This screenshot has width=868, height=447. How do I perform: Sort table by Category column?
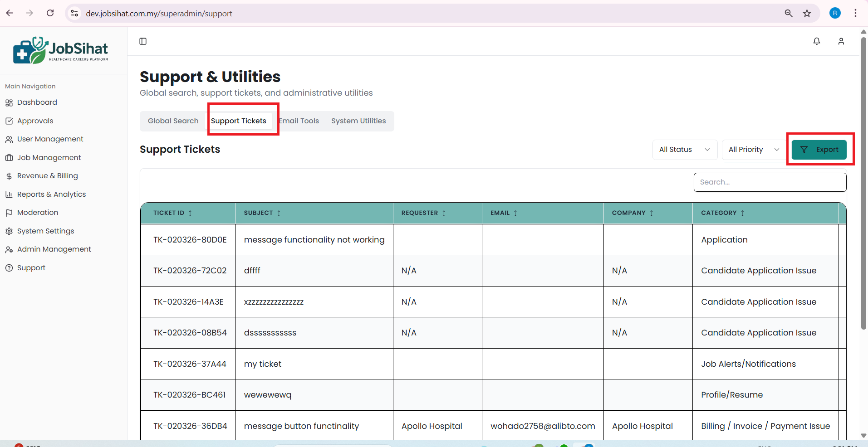[742, 213]
